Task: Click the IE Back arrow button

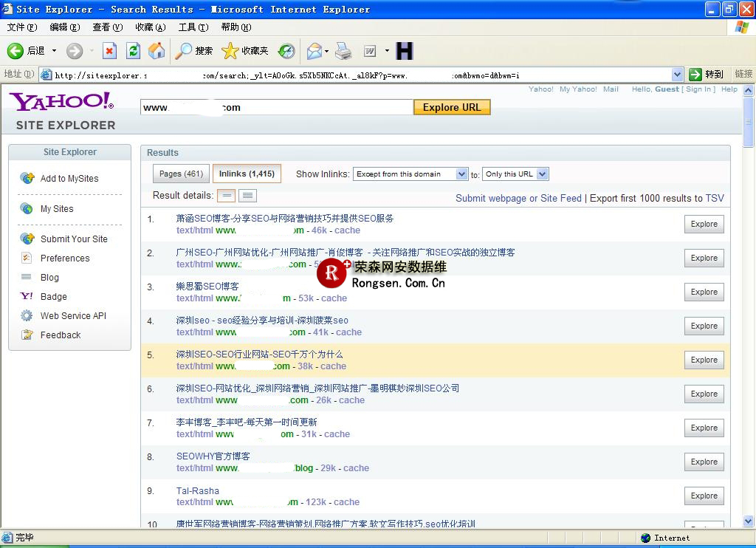Action: tap(16, 51)
